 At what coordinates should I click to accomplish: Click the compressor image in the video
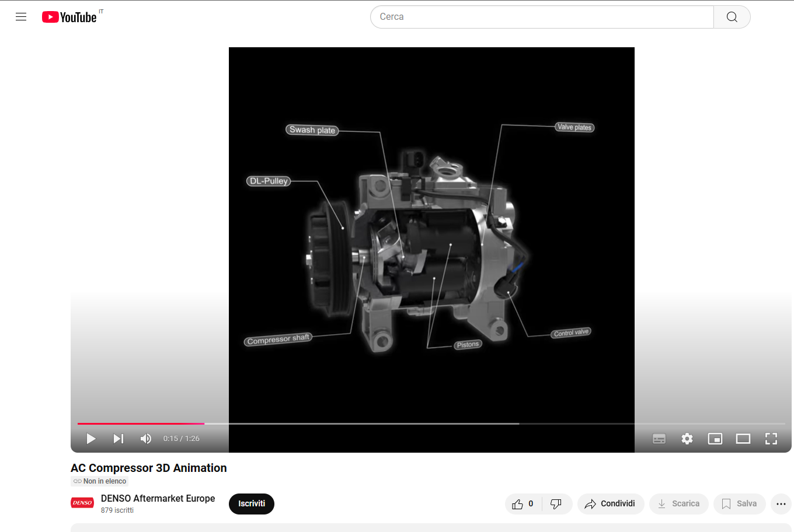tap(417, 251)
